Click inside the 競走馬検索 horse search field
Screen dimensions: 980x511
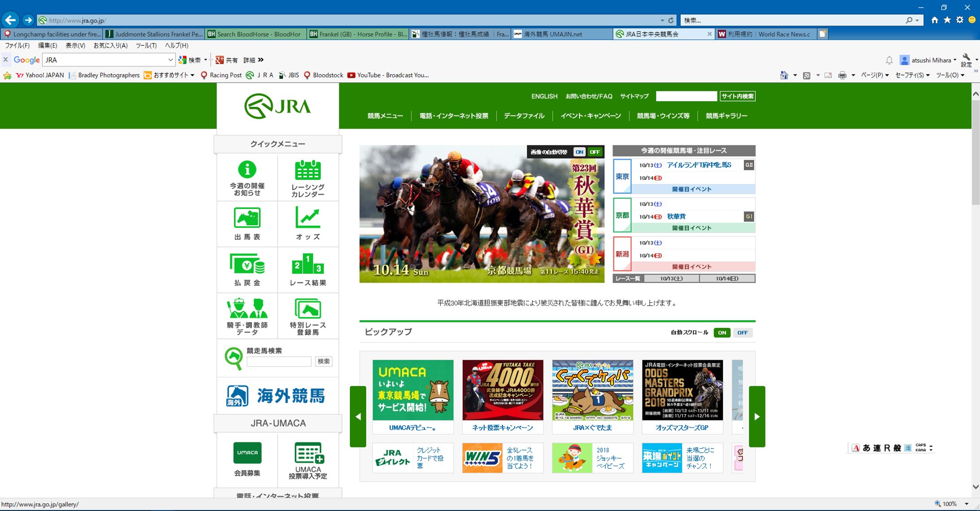click(x=278, y=361)
